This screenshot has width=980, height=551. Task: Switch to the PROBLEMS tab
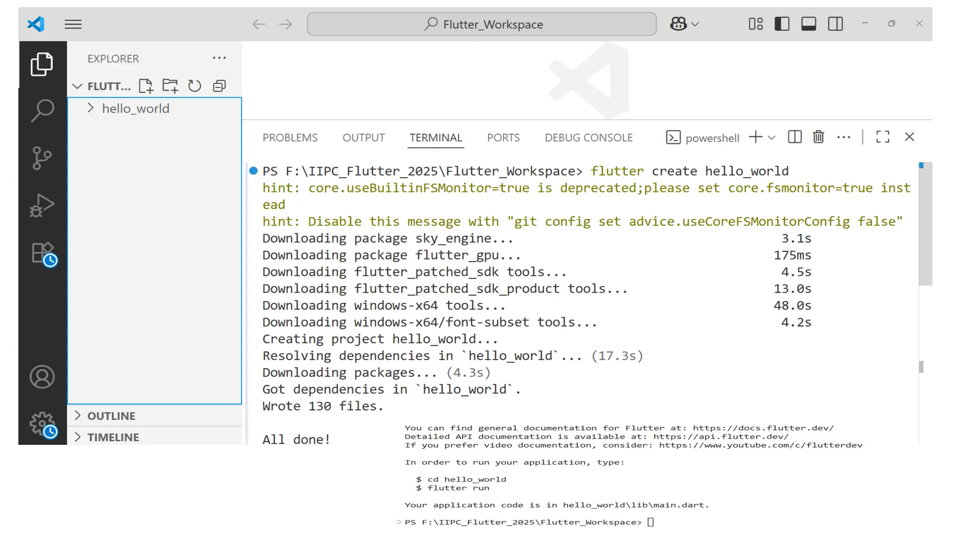pos(290,138)
